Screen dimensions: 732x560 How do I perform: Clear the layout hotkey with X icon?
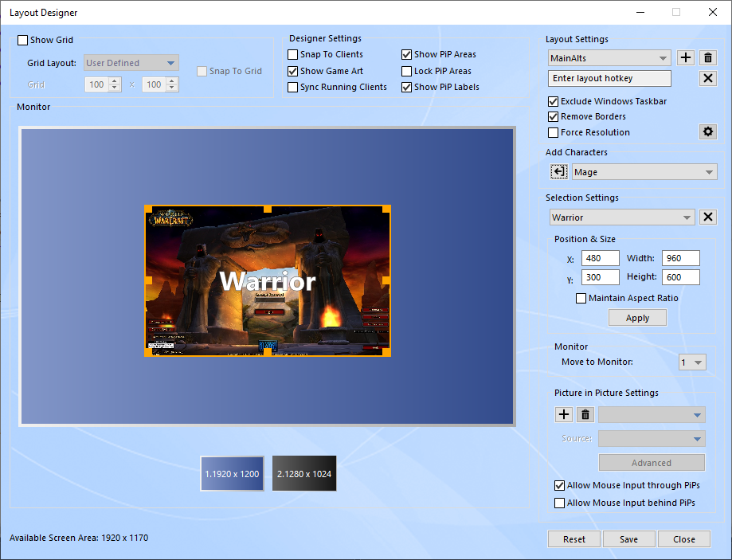708,78
